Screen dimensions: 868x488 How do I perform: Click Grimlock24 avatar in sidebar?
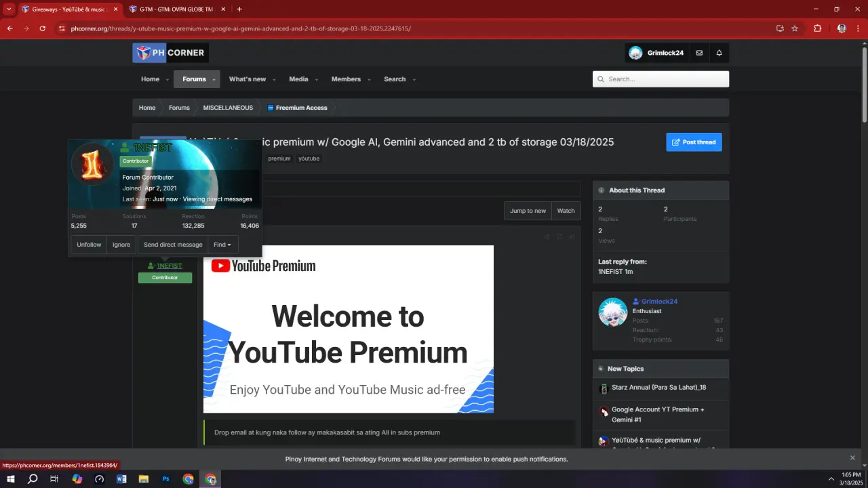[613, 312]
